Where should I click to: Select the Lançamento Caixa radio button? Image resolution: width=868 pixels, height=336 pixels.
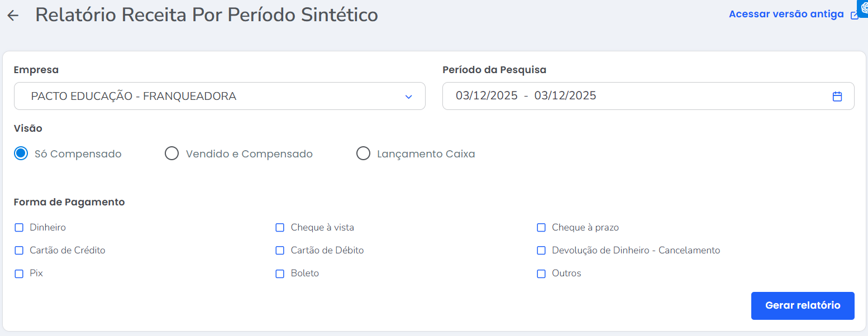pyautogui.click(x=363, y=153)
